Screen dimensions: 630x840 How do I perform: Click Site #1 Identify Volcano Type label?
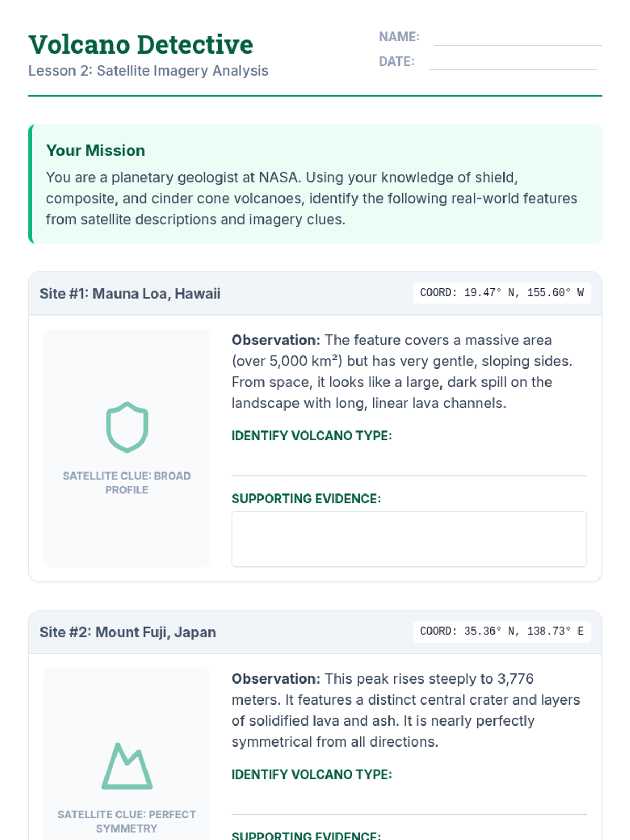tap(311, 436)
